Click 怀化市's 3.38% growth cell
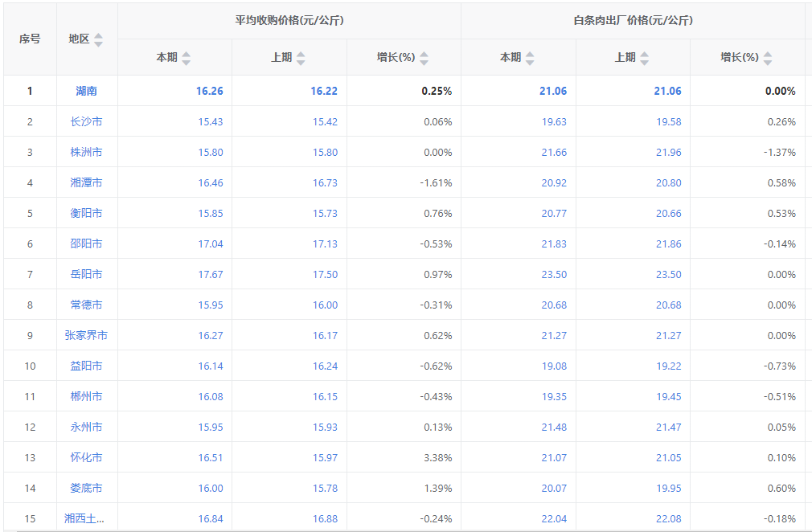812x532 pixels. (x=437, y=457)
